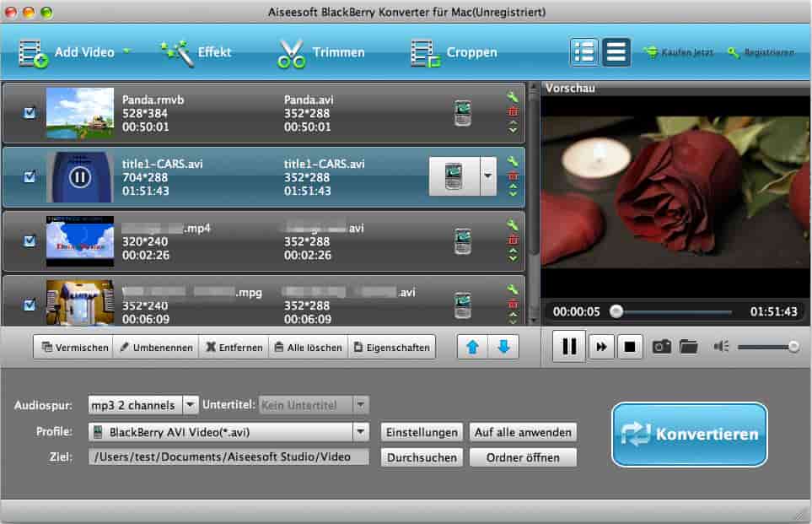
Task: Click the Ordner öffnen button
Action: (523, 457)
